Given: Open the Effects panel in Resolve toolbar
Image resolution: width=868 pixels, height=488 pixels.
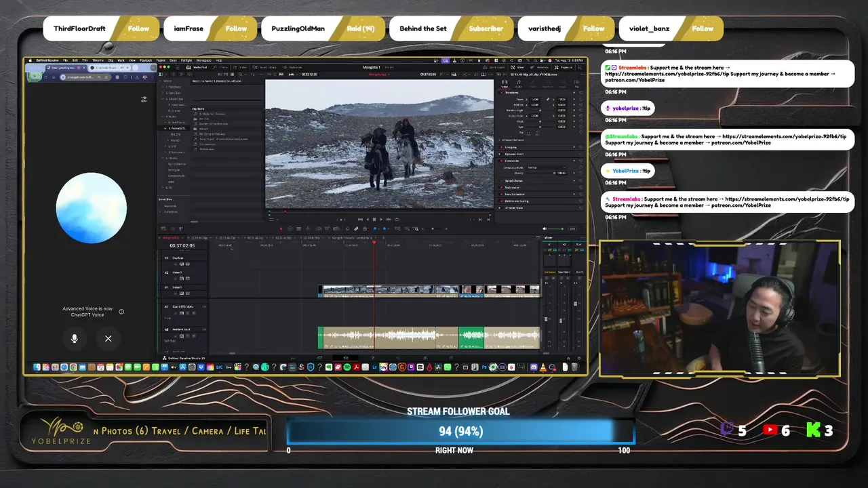Looking at the screenshot, I should pos(220,67).
